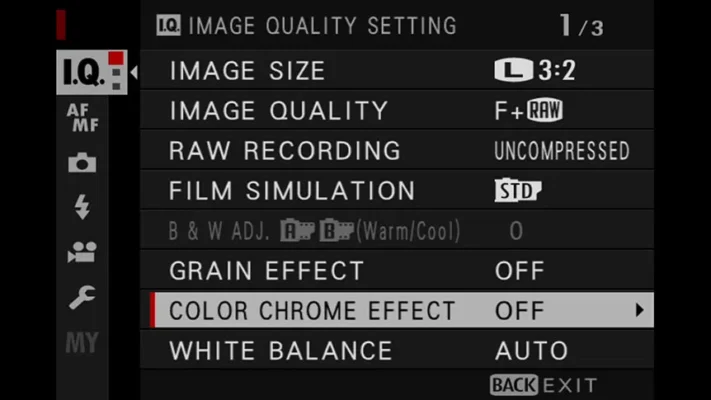Image resolution: width=711 pixels, height=400 pixels.
Task: Toggle COLOR CHROME EFFECT OFF value
Action: [x=519, y=310]
